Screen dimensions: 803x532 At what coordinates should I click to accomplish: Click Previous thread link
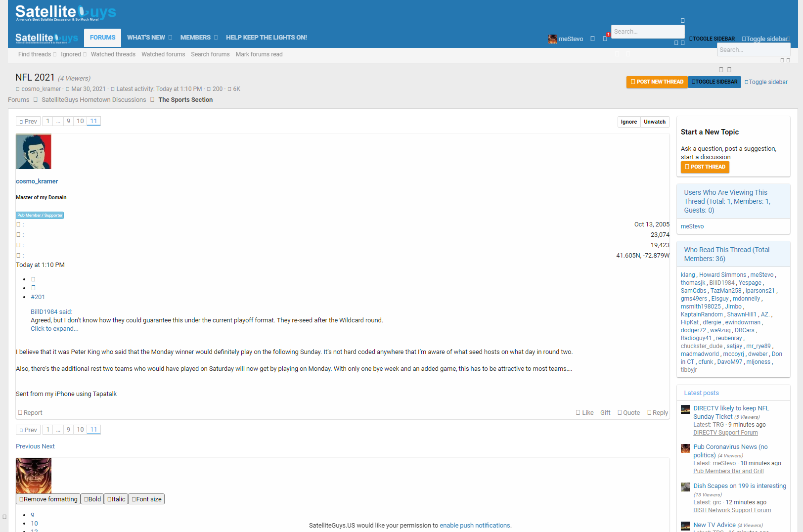[x=28, y=446]
